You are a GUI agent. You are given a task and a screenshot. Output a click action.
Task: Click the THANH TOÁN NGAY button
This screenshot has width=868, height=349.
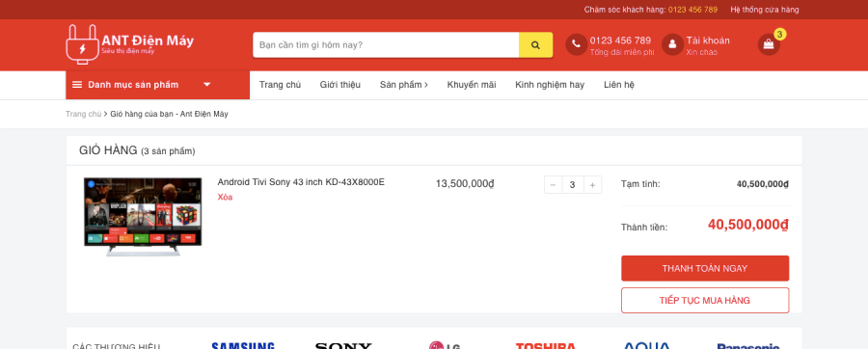(705, 268)
